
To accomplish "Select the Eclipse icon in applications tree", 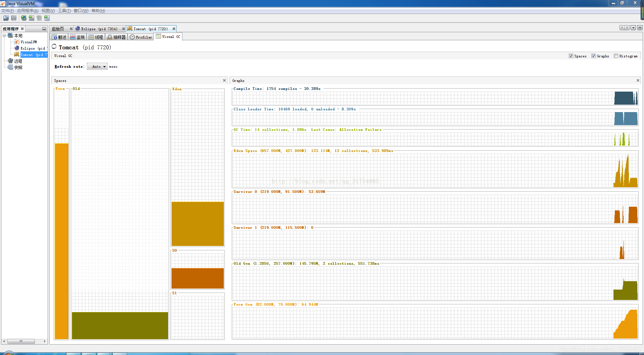I will click(x=17, y=48).
